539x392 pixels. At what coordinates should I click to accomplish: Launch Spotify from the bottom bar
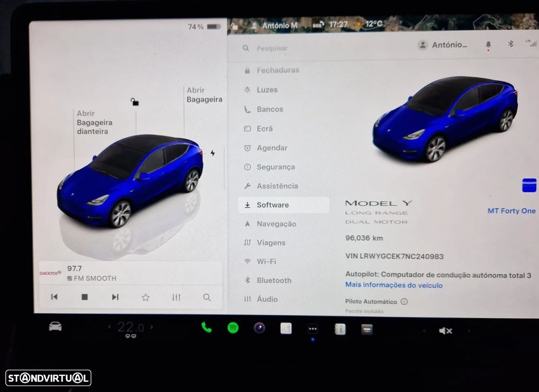(233, 328)
